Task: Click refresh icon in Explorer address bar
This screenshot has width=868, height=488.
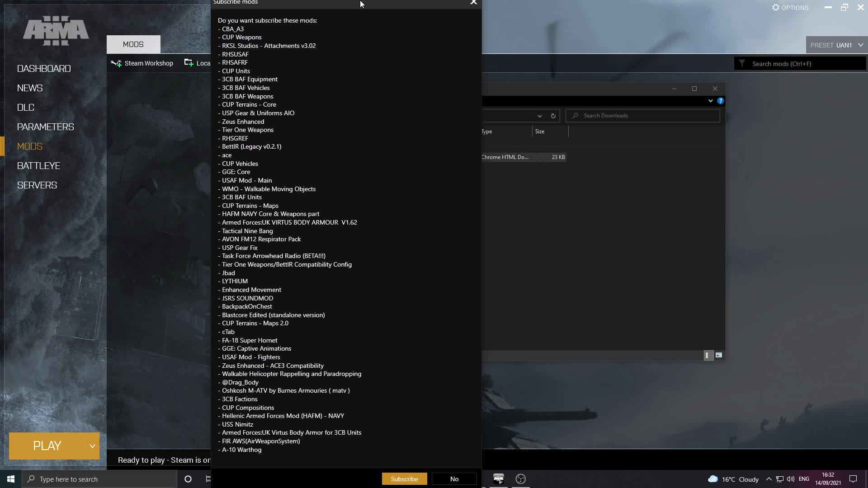Action: pyautogui.click(x=553, y=116)
